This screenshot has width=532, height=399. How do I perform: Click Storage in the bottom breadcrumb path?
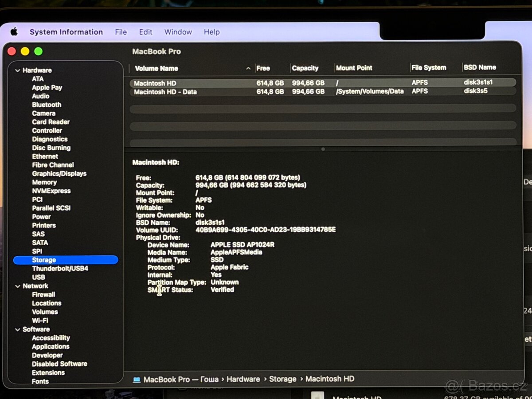click(x=283, y=379)
